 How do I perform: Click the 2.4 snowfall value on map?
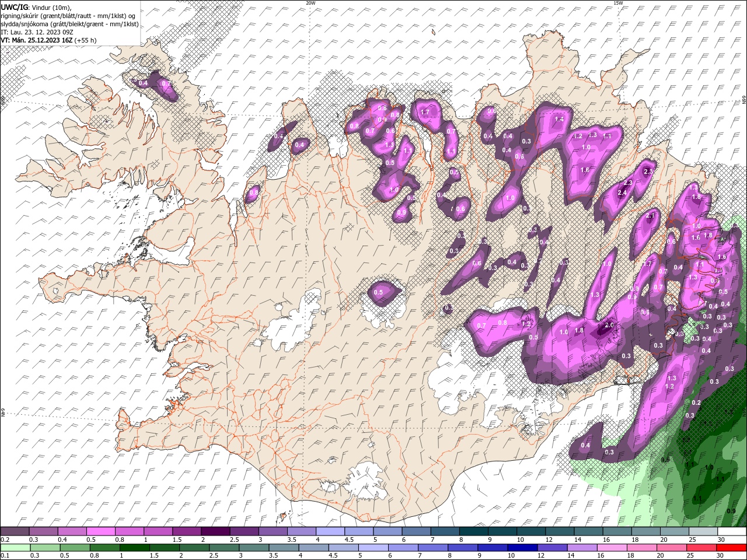pyautogui.click(x=622, y=192)
